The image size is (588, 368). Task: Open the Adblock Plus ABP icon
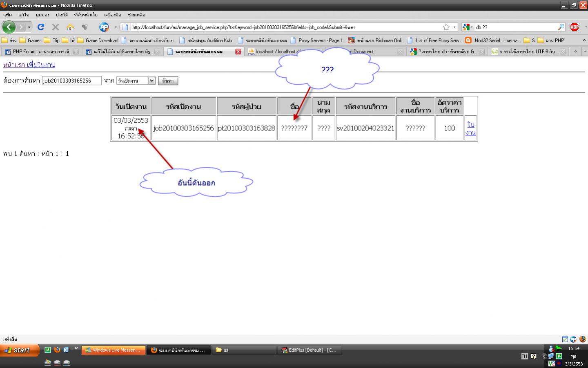tap(575, 27)
